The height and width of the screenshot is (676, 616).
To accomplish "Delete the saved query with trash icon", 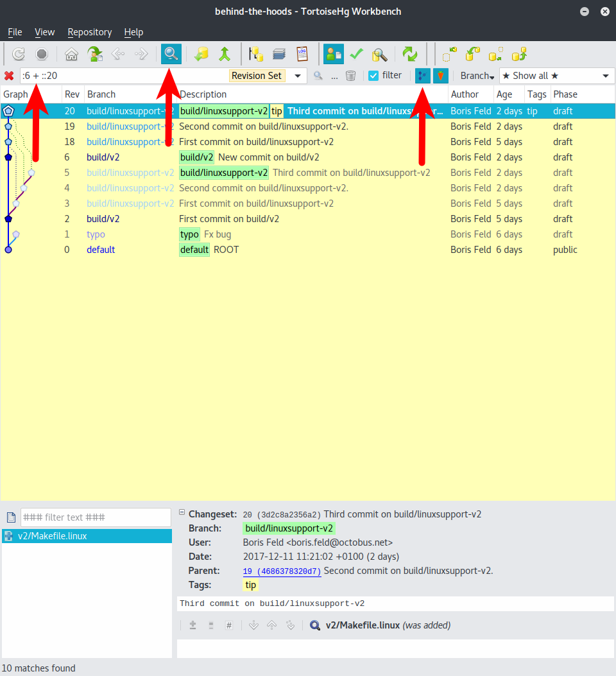I will [x=350, y=76].
